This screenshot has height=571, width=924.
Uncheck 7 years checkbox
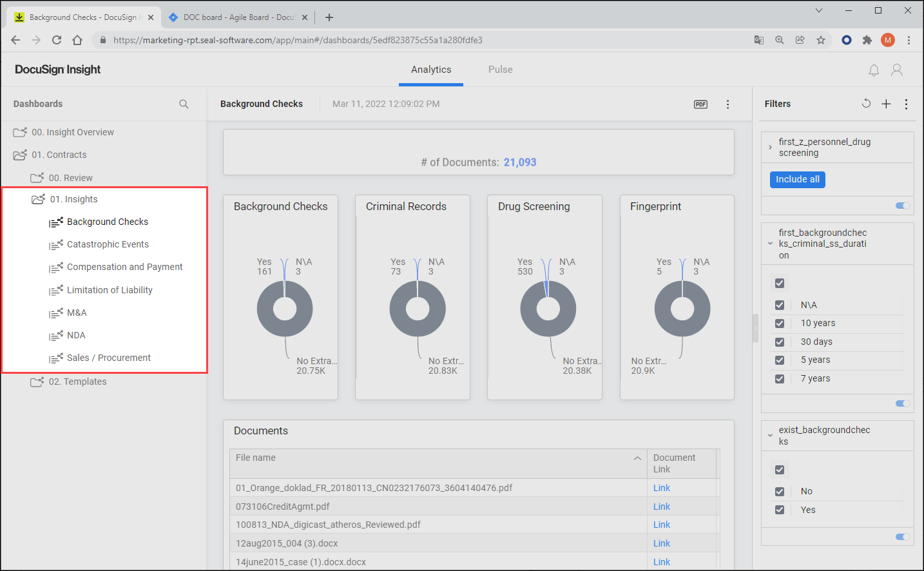(x=780, y=379)
